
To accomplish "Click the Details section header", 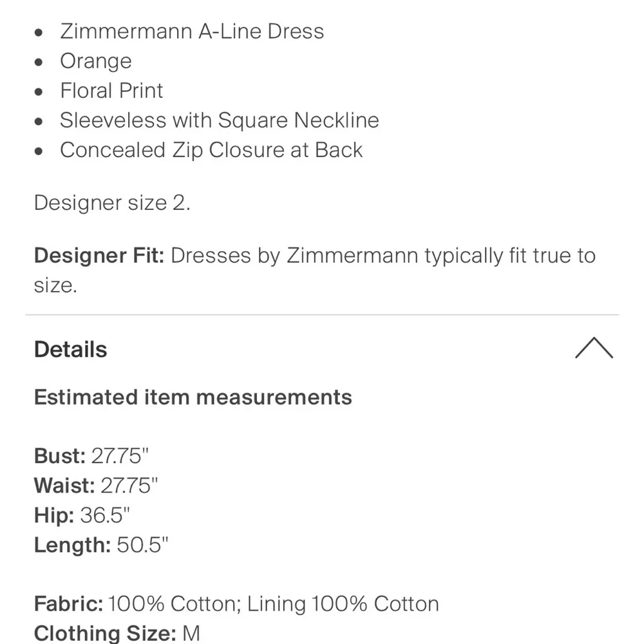I will tap(70, 349).
